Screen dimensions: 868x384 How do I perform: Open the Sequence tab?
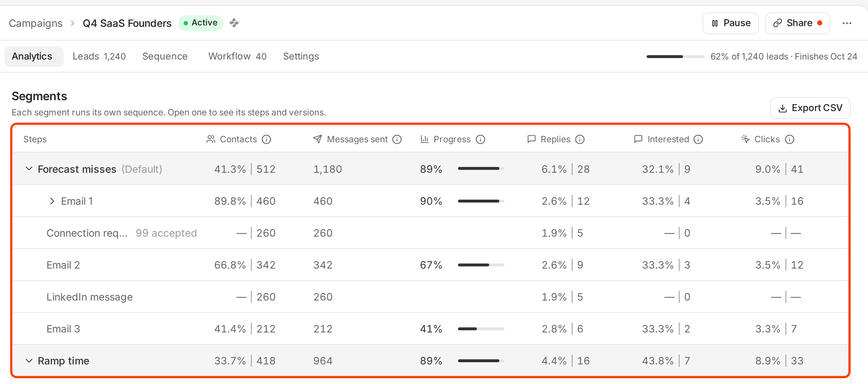[165, 57]
